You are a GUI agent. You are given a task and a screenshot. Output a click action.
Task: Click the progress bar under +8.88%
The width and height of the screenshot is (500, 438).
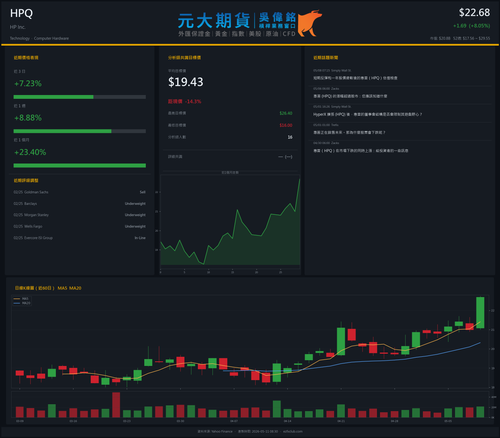tap(80, 131)
